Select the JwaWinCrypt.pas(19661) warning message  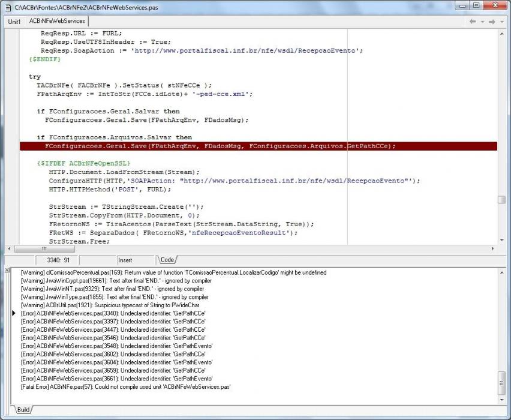click(x=116, y=280)
